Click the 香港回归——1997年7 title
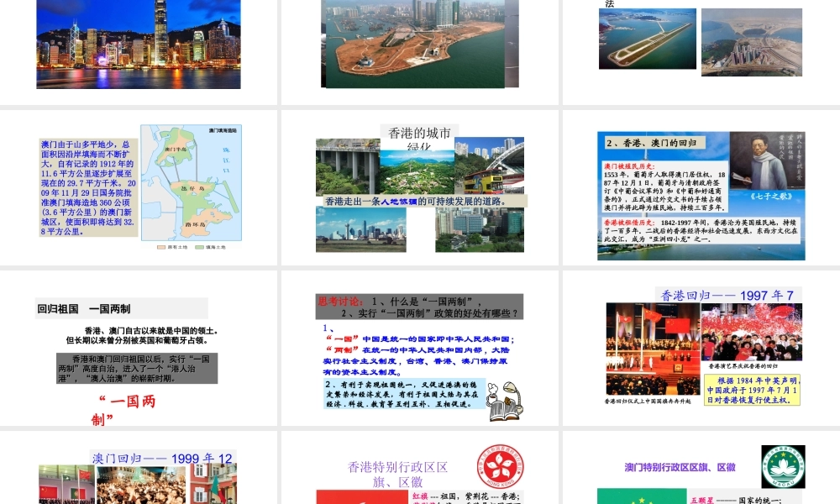The image size is (840, 504). [x=727, y=295]
